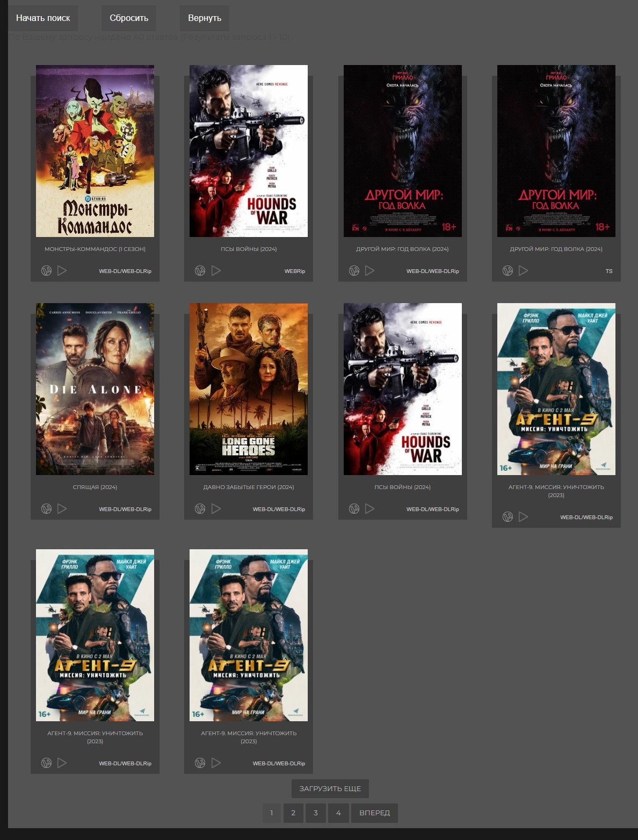Click WEB-DL/WEB-DLRip label under Монстры-коммандос
This screenshot has width=638, height=840.
(125, 271)
